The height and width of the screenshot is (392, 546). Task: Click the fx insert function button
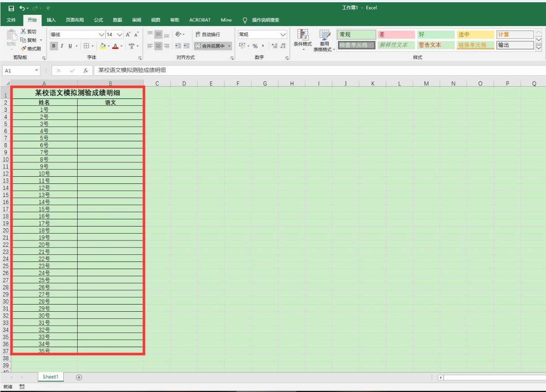[86, 70]
